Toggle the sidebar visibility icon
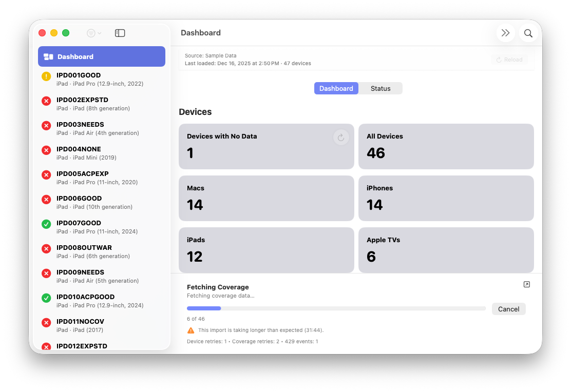 (120, 32)
